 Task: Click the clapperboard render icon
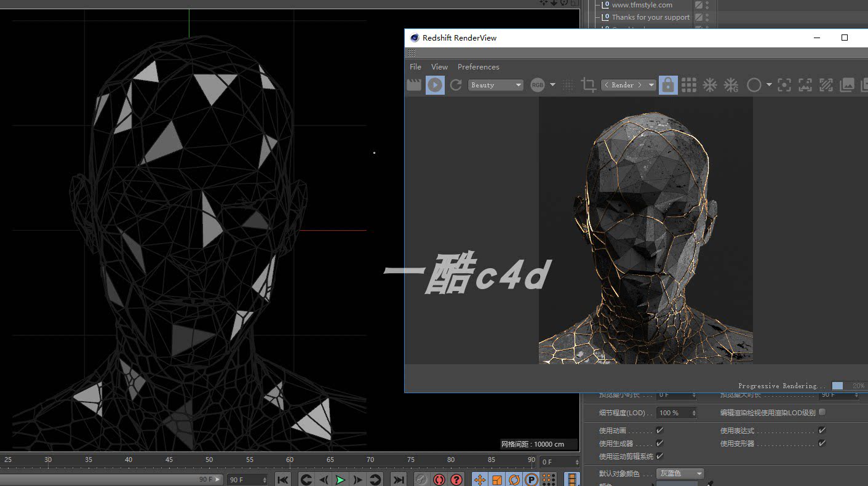[414, 85]
